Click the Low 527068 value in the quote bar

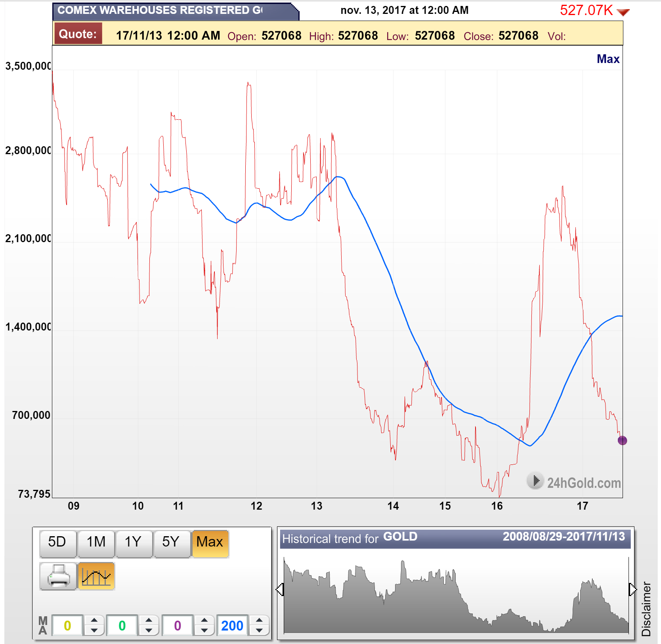point(435,36)
